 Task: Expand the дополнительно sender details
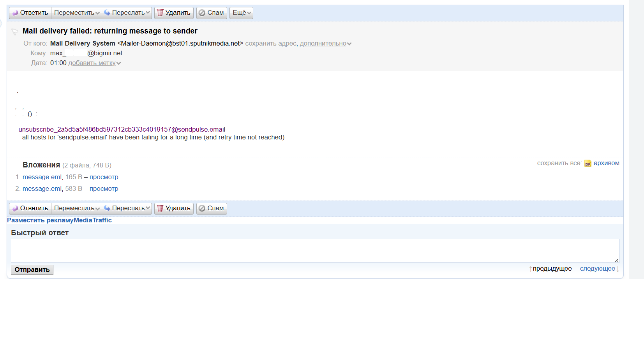[x=325, y=44]
